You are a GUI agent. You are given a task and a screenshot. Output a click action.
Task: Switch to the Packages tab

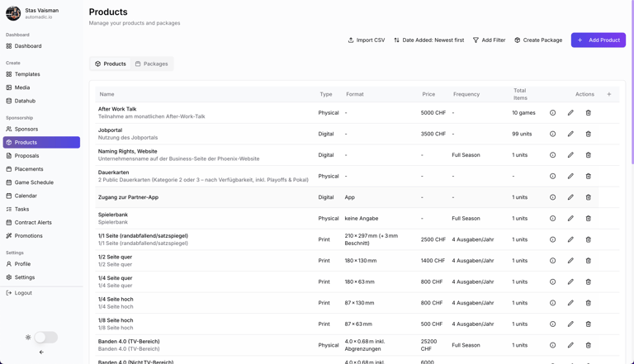[x=152, y=64]
